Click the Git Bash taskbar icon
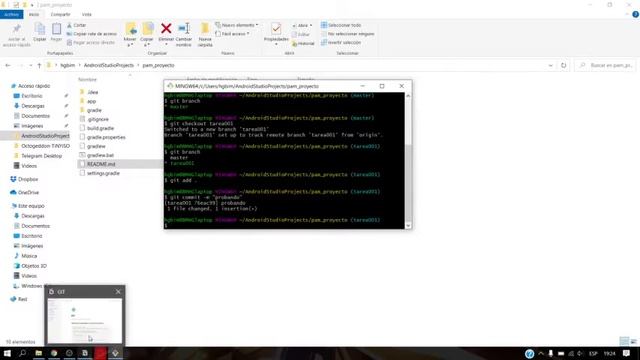 116,353
